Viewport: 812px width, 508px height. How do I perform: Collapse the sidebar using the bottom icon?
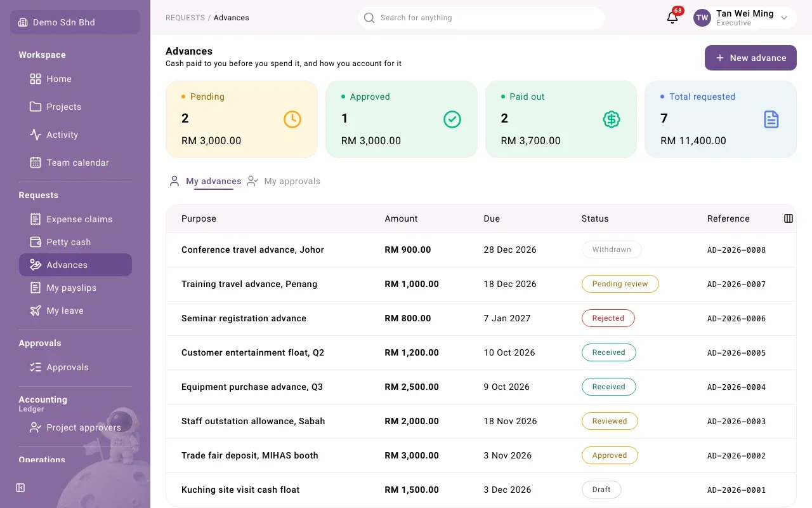[20, 488]
